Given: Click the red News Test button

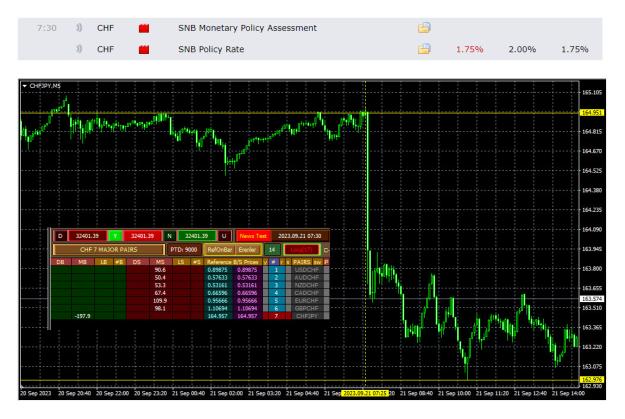Looking at the screenshot, I should (253, 236).
